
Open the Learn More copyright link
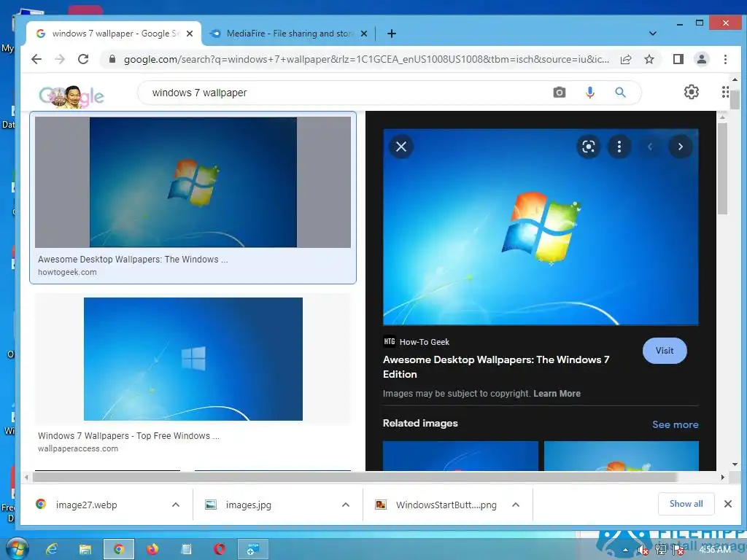point(557,393)
